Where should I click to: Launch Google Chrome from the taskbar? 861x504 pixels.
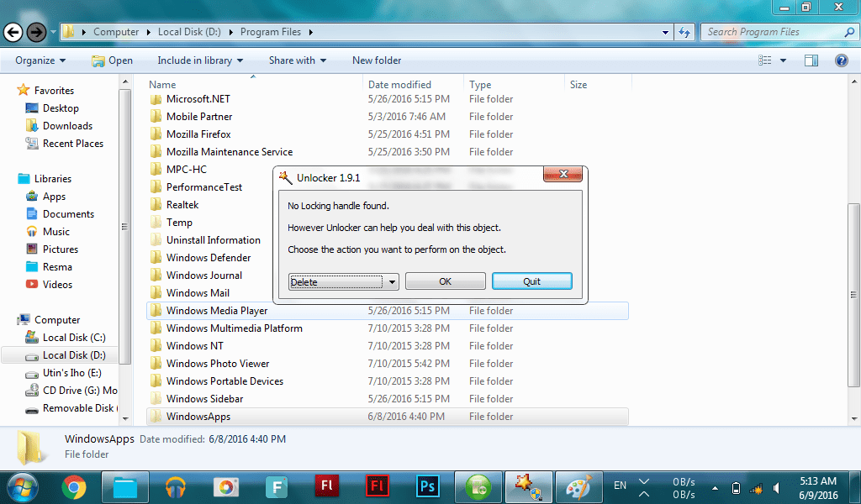point(74,487)
